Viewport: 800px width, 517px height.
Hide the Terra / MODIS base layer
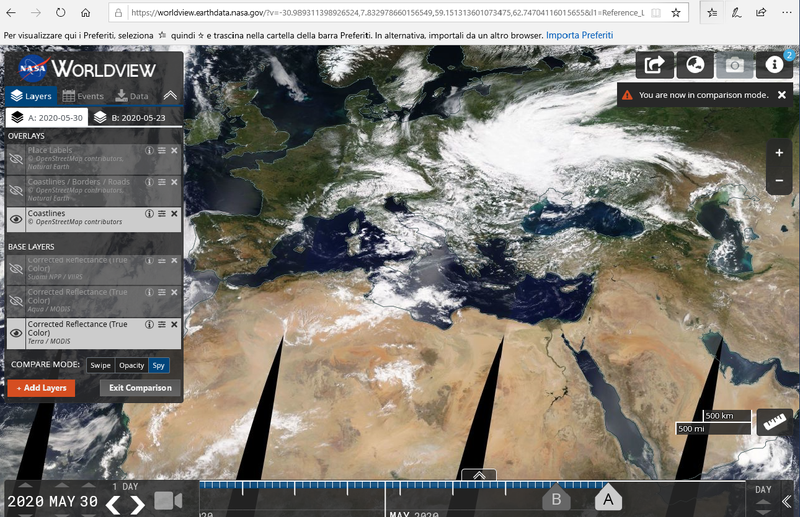pos(16,333)
